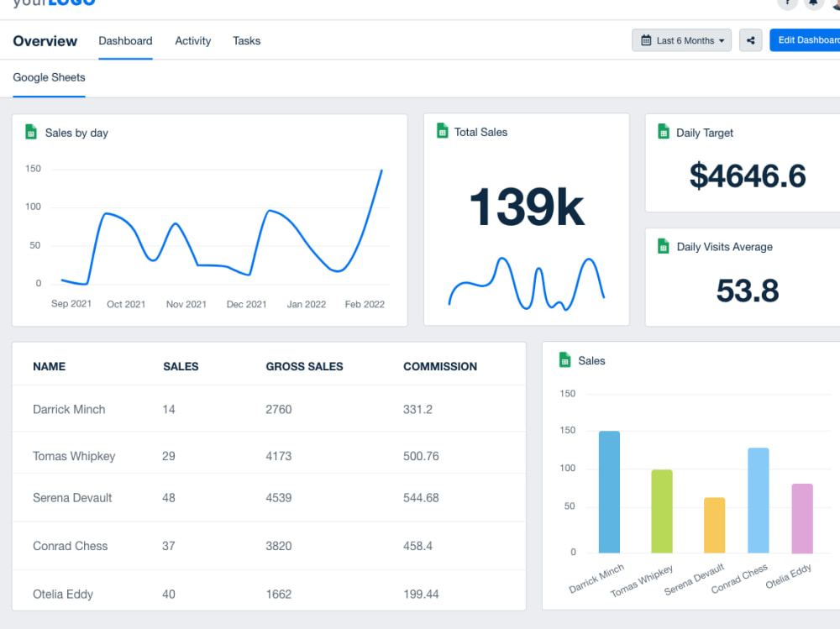The width and height of the screenshot is (840, 629).
Task: Click the yourLOGO logo
Action: 53,3
